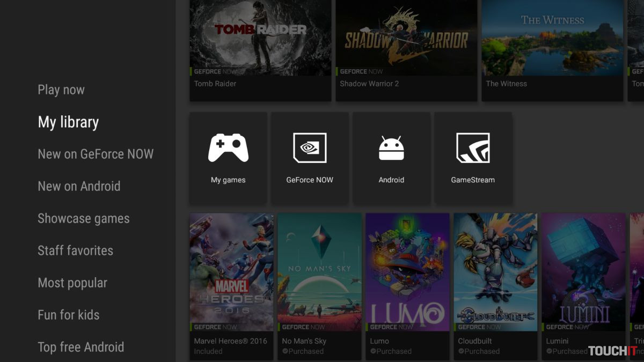Open The Witness game tile
This screenshot has width=644, height=362.
coord(552,38)
